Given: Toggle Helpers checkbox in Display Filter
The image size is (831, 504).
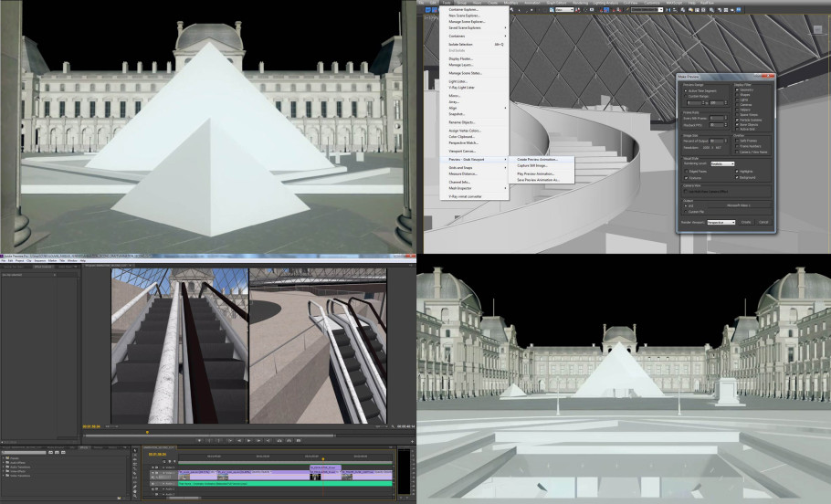Looking at the screenshot, I should pos(737,110).
